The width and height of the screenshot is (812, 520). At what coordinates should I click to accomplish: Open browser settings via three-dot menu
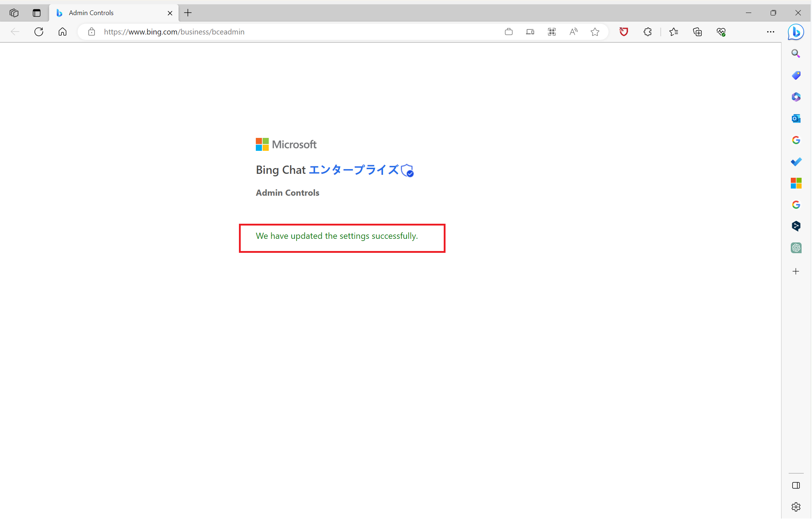click(771, 32)
